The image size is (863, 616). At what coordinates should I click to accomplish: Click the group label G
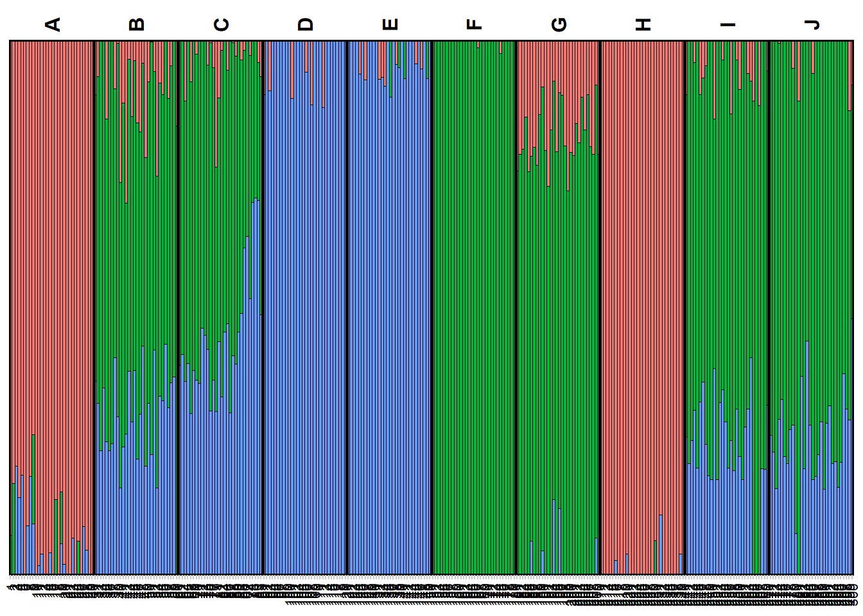(x=559, y=24)
